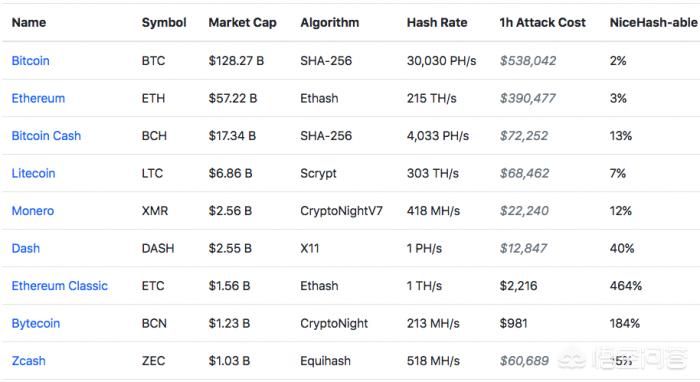The image size is (700, 382).
Task: Open Ethereum Classic link
Action: tap(60, 286)
